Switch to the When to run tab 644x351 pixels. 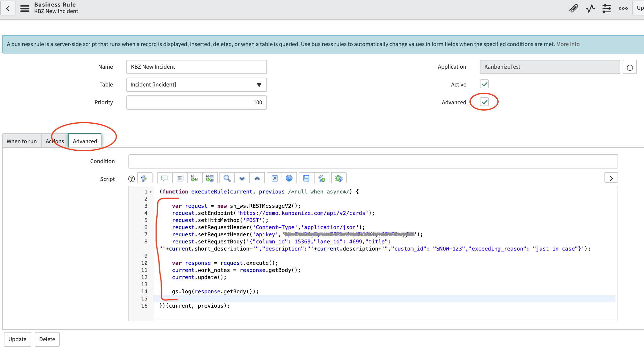22,141
